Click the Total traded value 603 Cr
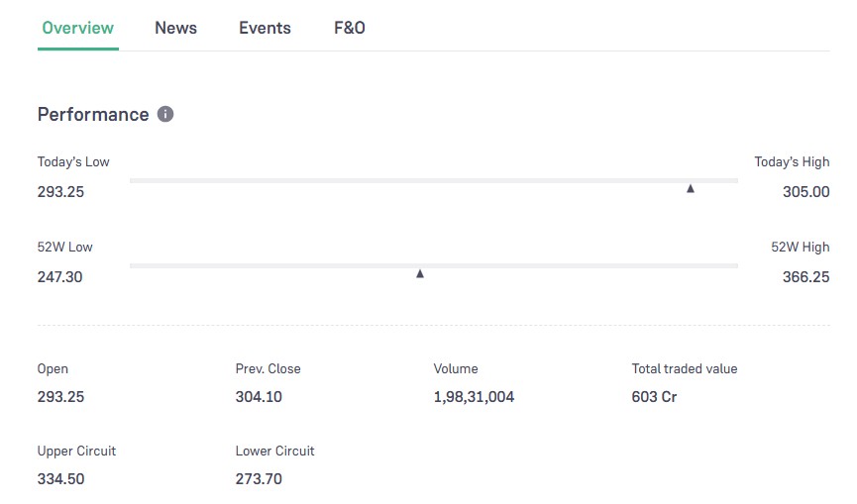The image size is (857, 504). (x=654, y=397)
